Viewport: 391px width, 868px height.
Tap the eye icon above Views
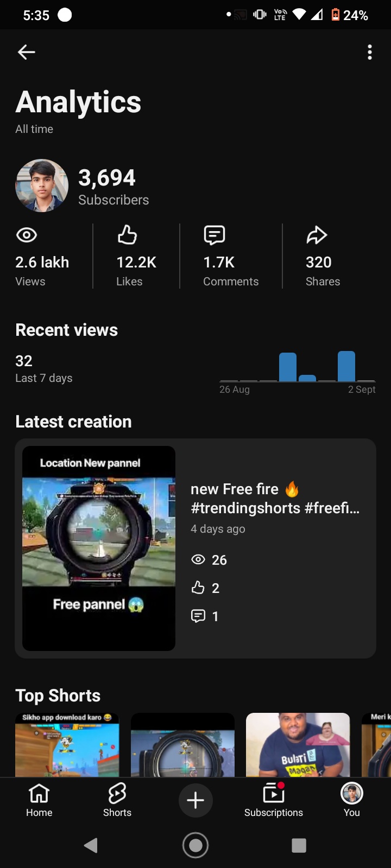[x=27, y=235]
